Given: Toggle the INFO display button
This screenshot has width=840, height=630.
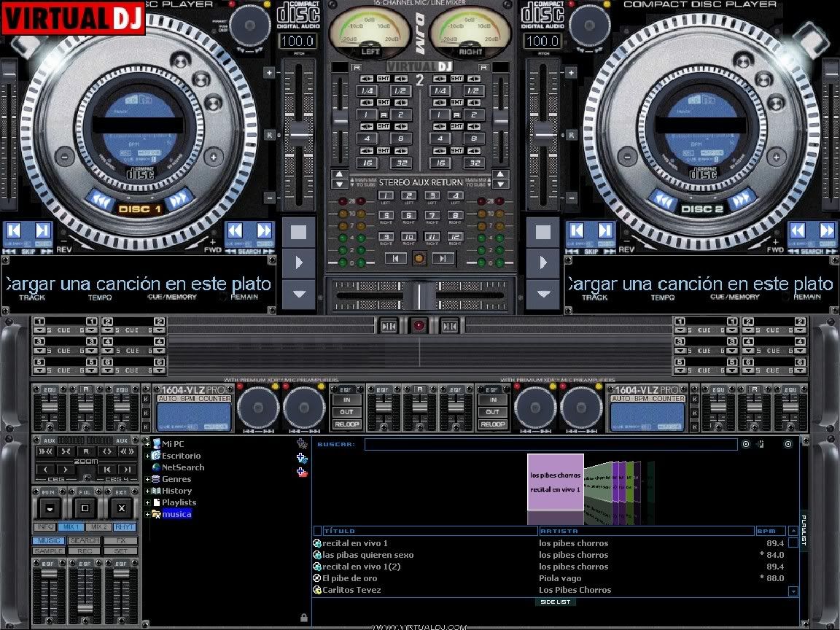Looking at the screenshot, I should (44, 527).
